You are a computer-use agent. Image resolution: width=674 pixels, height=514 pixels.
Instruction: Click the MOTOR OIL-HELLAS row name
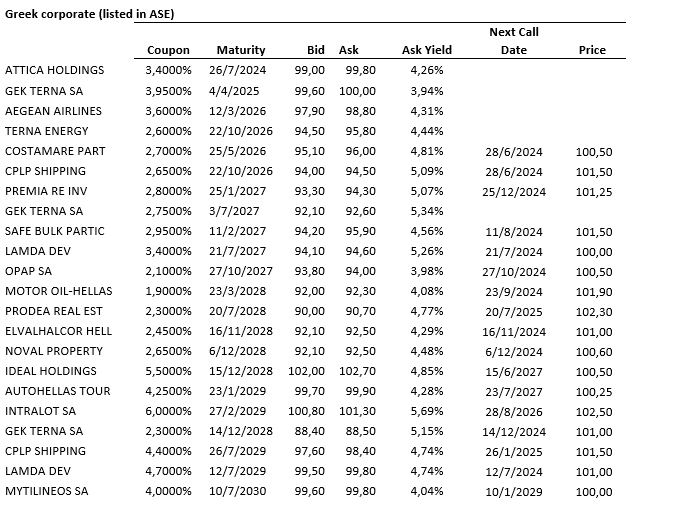[x=59, y=291]
